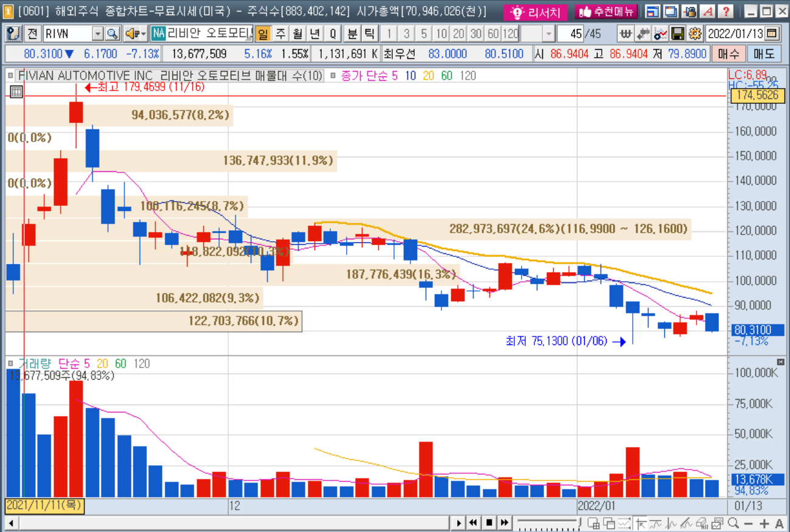Choose the 60 interval button
Viewport: 790px width, 532px height.
[492, 33]
